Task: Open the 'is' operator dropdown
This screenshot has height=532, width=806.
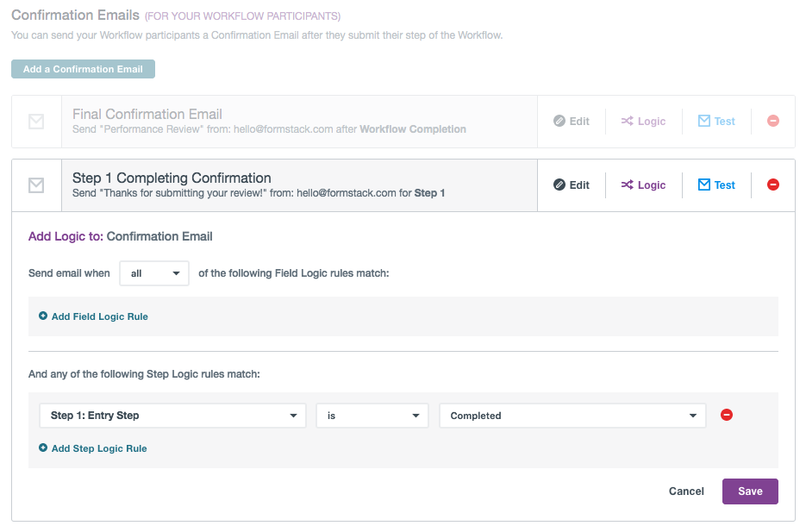Action: [372, 416]
